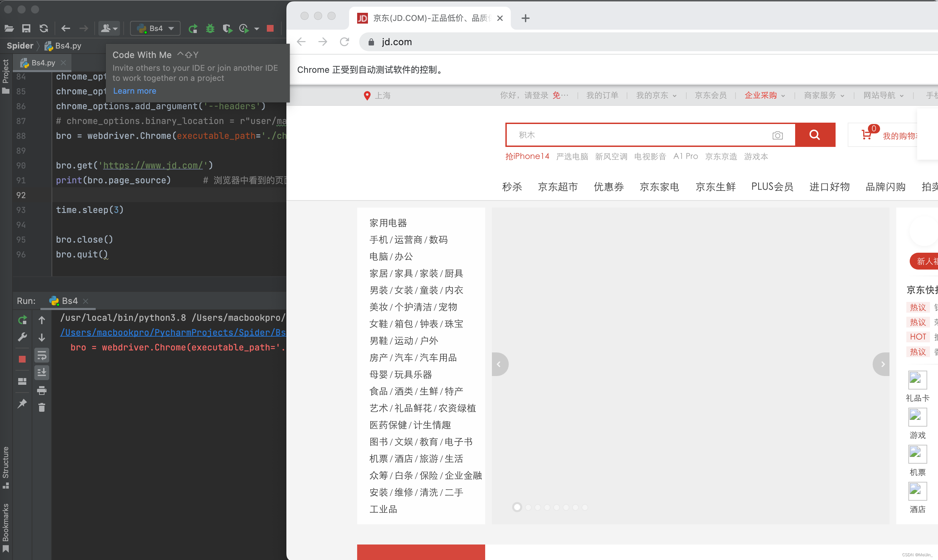Viewport: 938px width, 560px height.
Task: Click the camera image search icon
Action: tap(778, 135)
